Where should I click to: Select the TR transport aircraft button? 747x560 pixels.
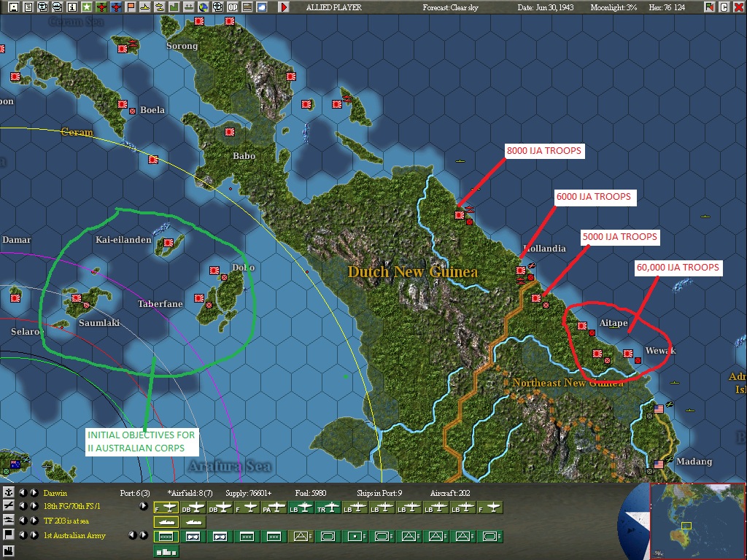[x=328, y=508]
